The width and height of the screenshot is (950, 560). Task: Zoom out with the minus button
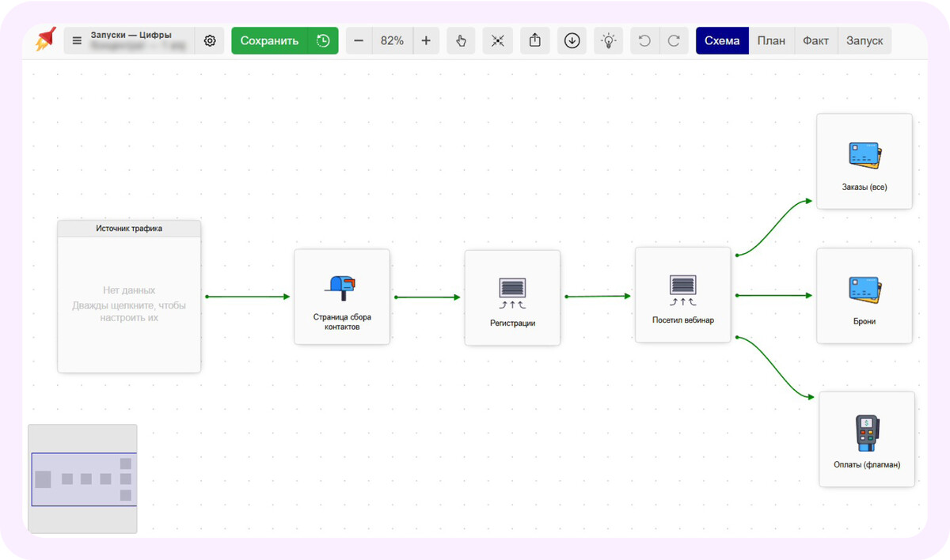click(359, 41)
